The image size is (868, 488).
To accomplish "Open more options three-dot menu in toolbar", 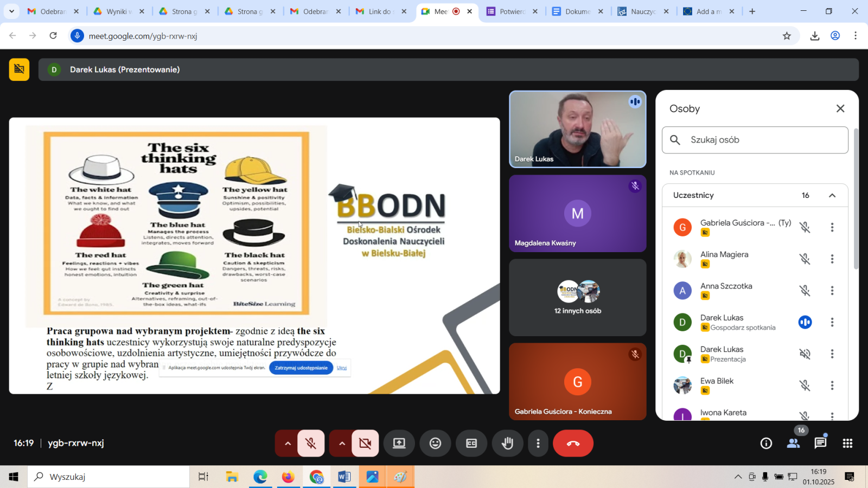I will pyautogui.click(x=538, y=444).
